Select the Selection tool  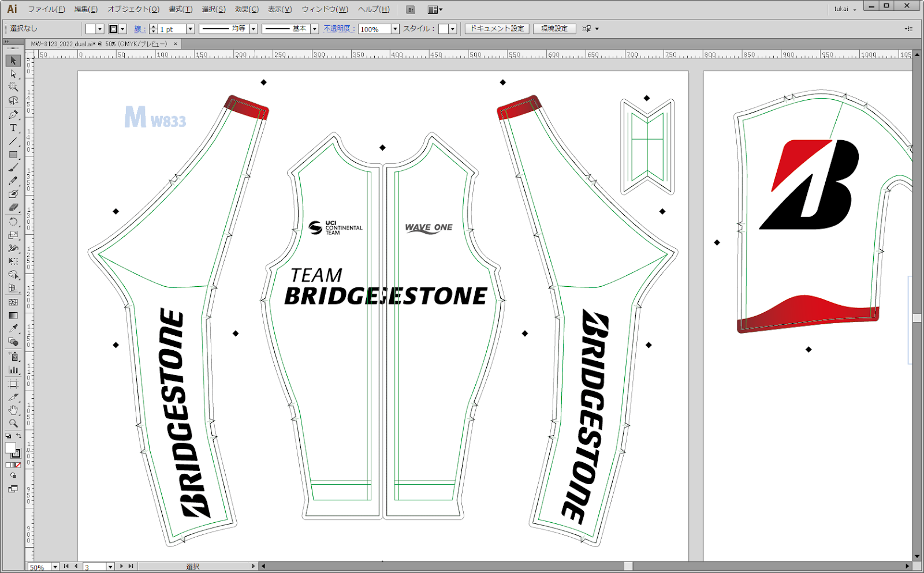click(13, 61)
